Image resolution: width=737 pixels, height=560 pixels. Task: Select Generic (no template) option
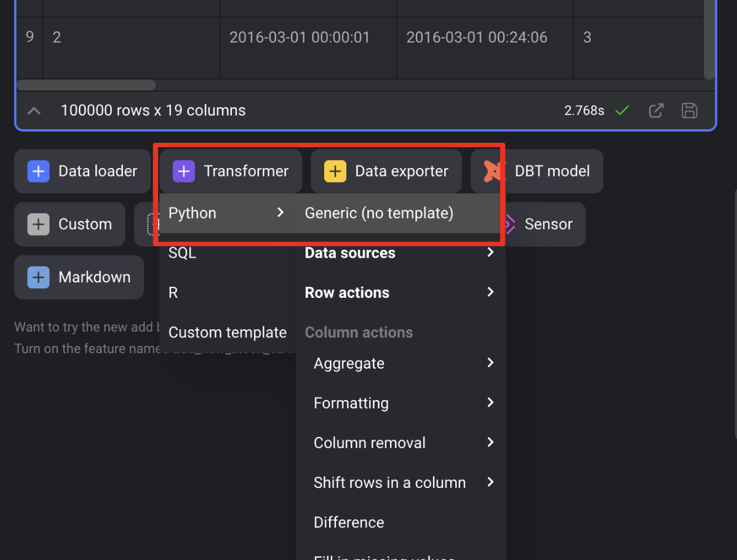tap(379, 214)
